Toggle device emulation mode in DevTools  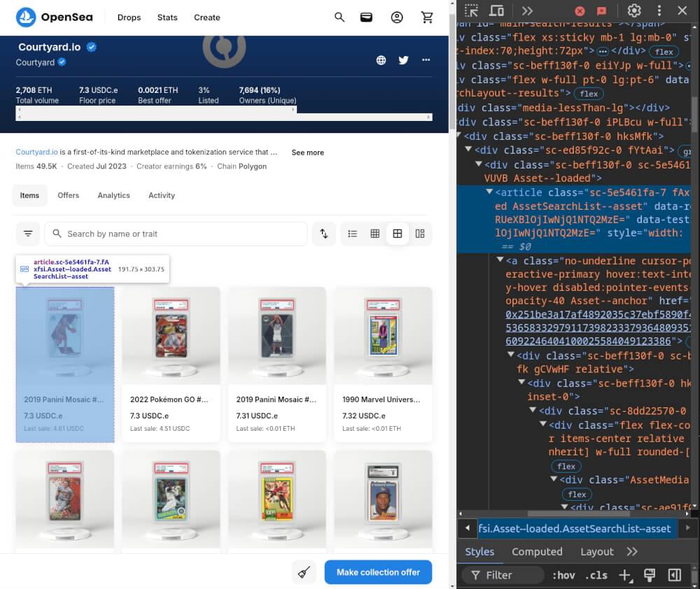[x=497, y=10]
